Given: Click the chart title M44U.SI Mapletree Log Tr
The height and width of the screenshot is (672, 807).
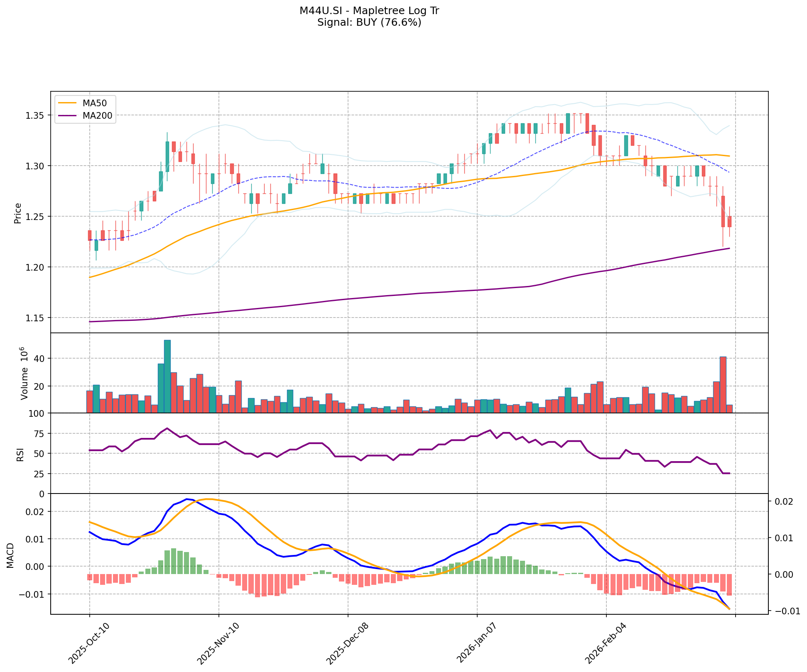Looking at the screenshot, I should click(369, 11).
